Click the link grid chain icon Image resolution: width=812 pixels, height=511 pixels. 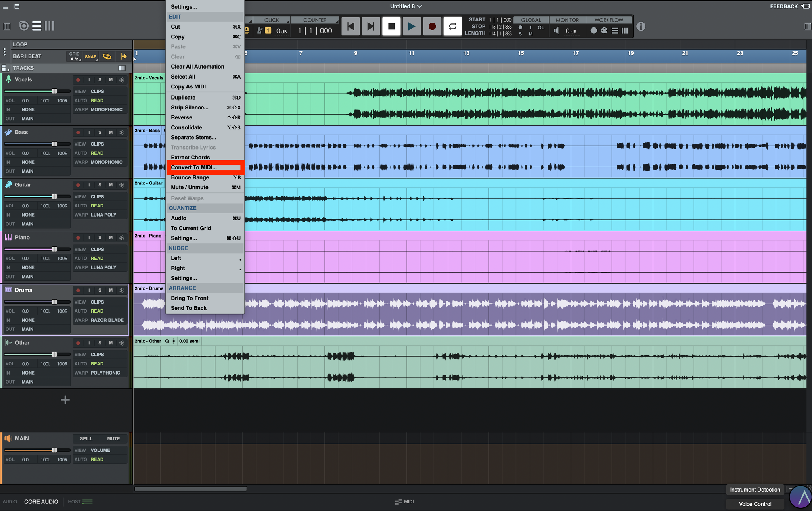tap(107, 56)
